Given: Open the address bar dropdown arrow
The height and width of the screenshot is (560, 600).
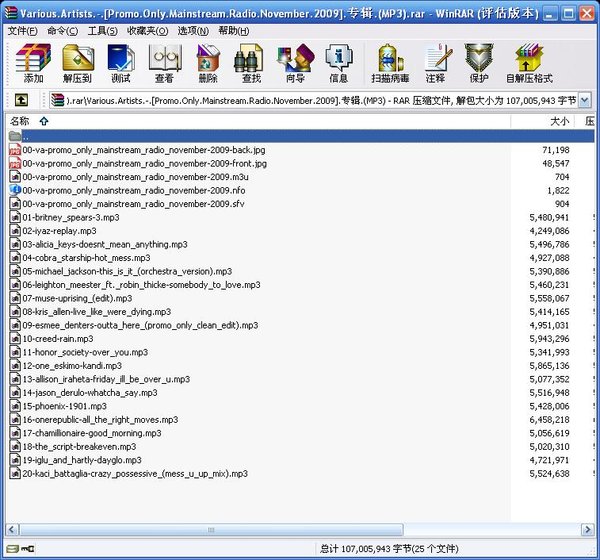Looking at the screenshot, I should (584, 100).
